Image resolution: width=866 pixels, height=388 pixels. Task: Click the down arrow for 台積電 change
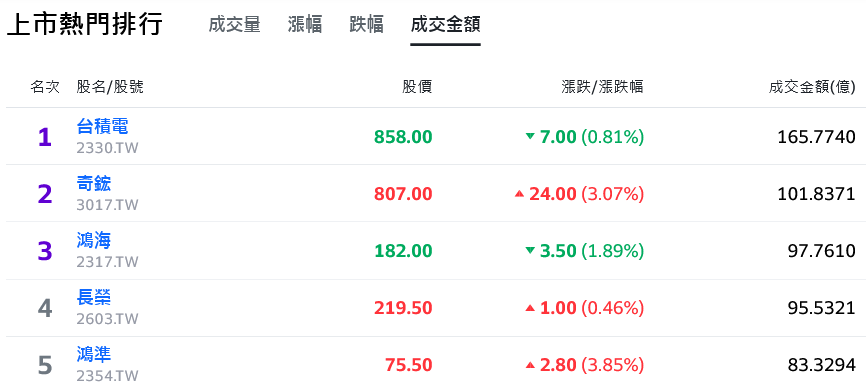(530, 136)
